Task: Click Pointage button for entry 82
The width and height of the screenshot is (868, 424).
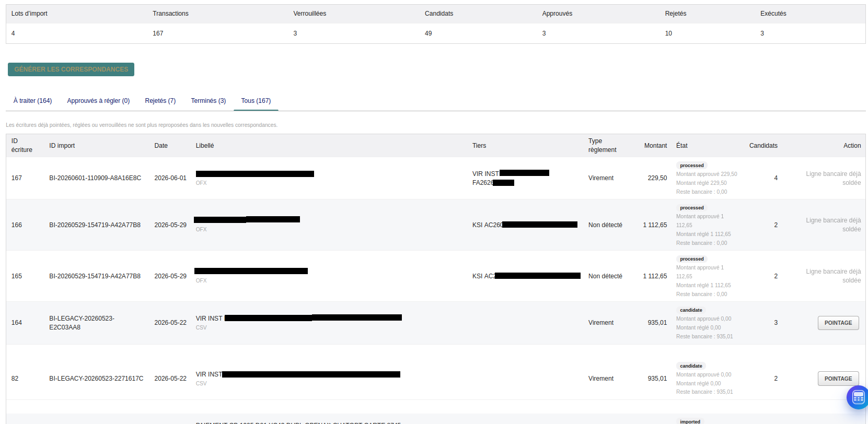Action: 838,379
